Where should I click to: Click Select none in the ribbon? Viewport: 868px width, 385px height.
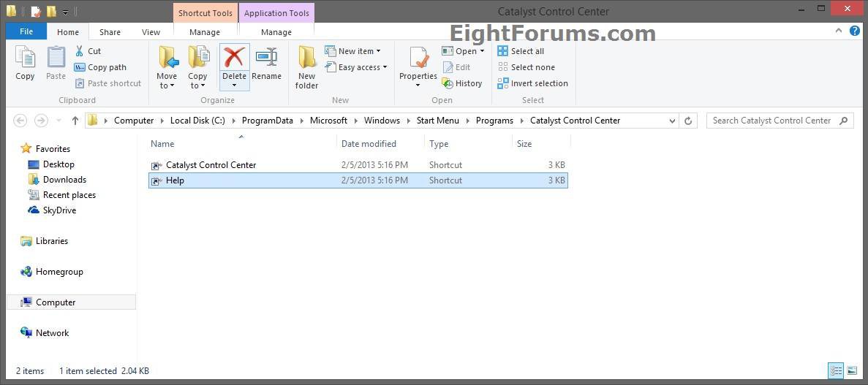pyautogui.click(x=527, y=67)
